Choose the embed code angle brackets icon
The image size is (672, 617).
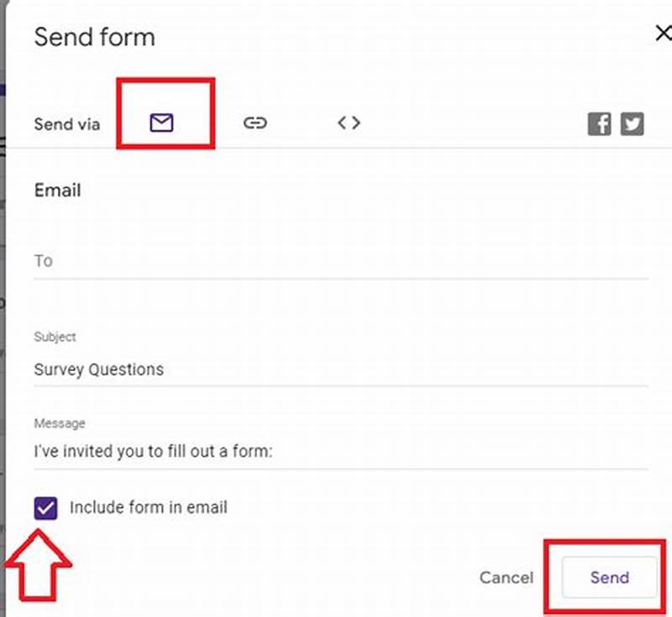[347, 123]
